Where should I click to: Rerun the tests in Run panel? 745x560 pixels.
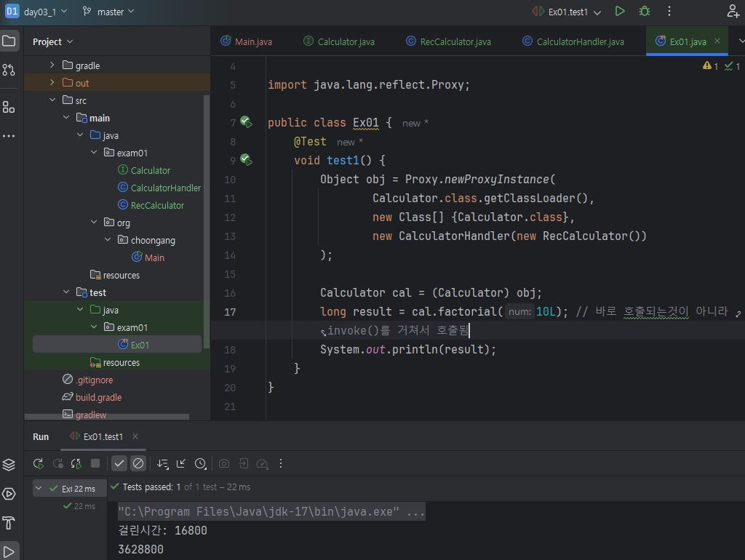pyautogui.click(x=39, y=463)
